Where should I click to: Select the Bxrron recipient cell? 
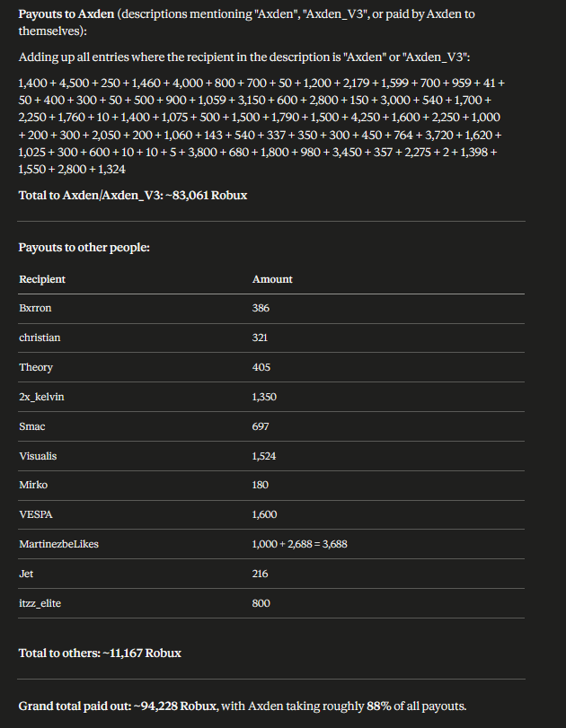pos(34,308)
